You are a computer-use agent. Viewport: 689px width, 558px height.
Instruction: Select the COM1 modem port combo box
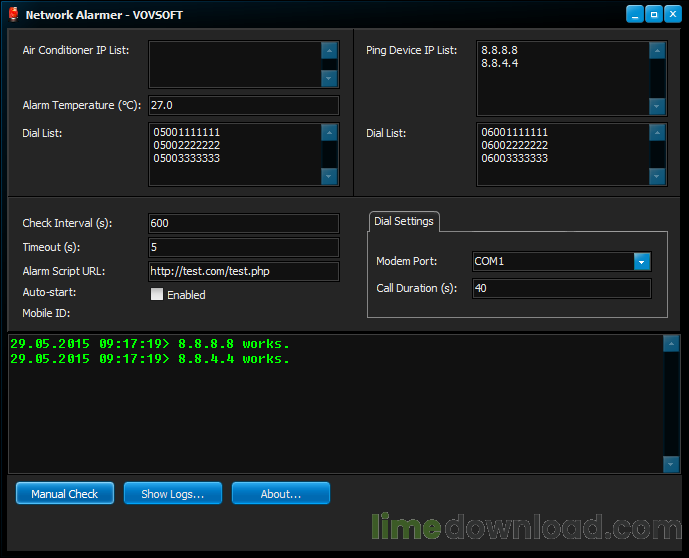pos(553,261)
